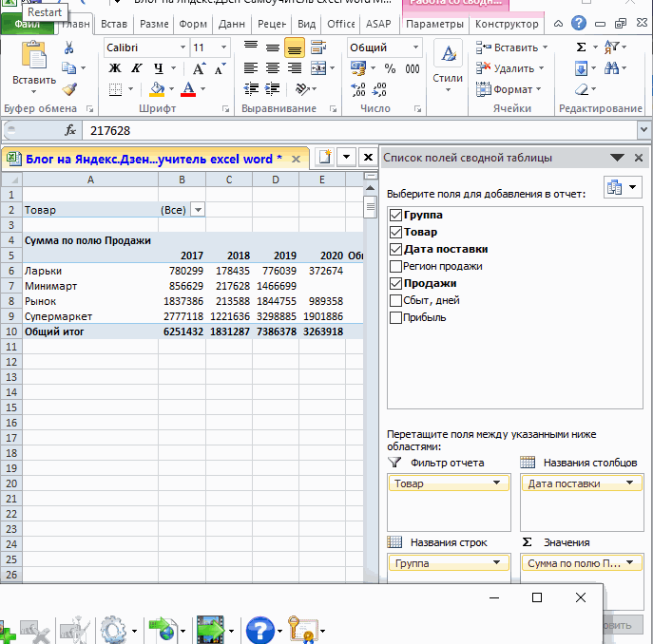653x644 pixels.
Task: Click the thousands separator 000 icon
Action: click(x=413, y=68)
